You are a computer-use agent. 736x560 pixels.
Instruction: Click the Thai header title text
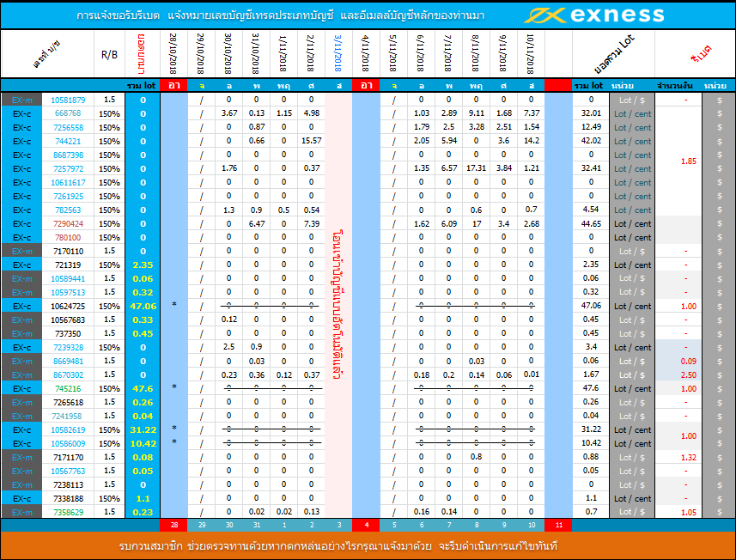(280, 15)
